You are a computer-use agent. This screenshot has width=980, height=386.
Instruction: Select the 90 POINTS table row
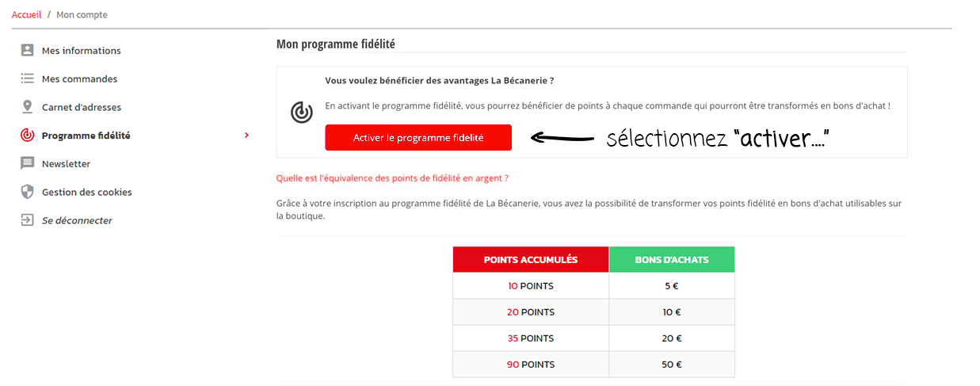pyautogui.click(x=593, y=365)
